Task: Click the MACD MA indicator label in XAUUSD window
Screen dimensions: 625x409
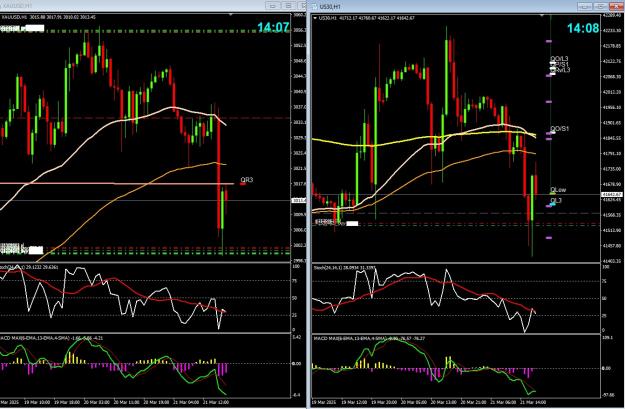Action: click(x=51, y=338)
